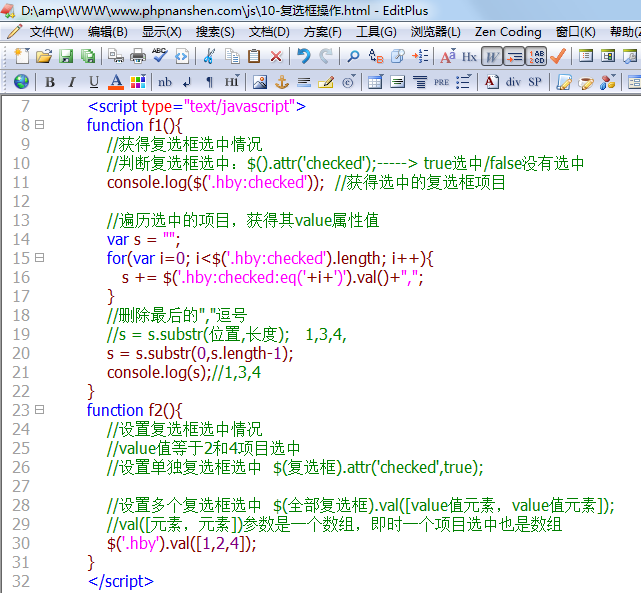
Task: Click the red X Delete icon
Action: (x=276, y=56)
